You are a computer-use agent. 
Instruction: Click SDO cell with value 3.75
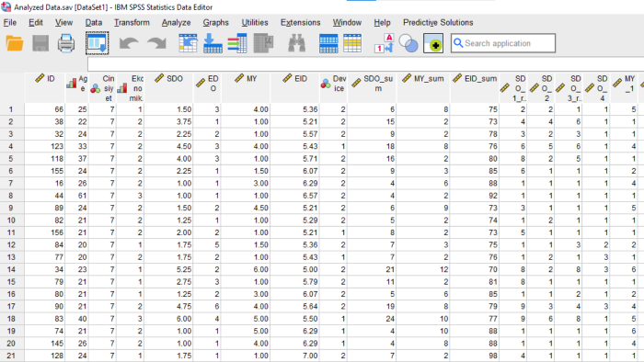168,122
